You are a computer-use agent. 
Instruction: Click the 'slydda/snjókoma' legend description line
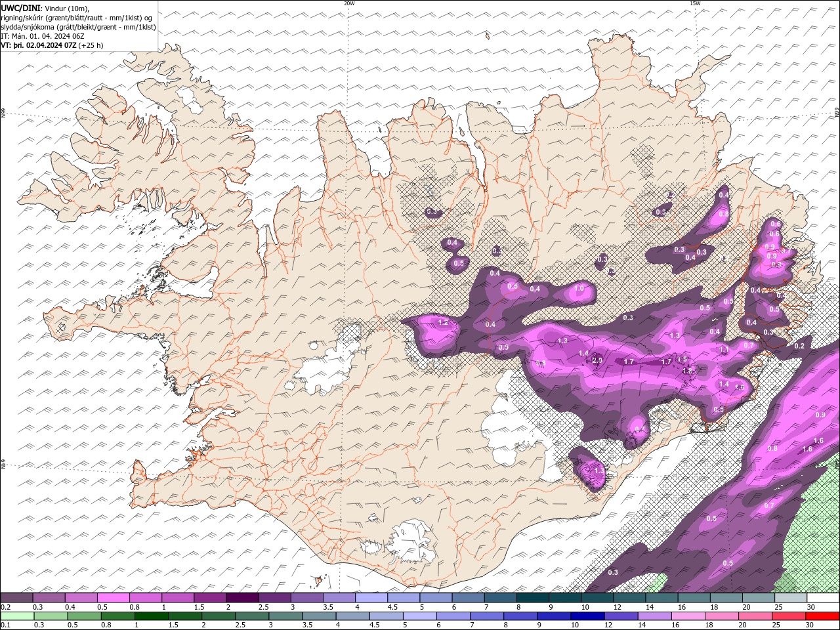point(78,27)
